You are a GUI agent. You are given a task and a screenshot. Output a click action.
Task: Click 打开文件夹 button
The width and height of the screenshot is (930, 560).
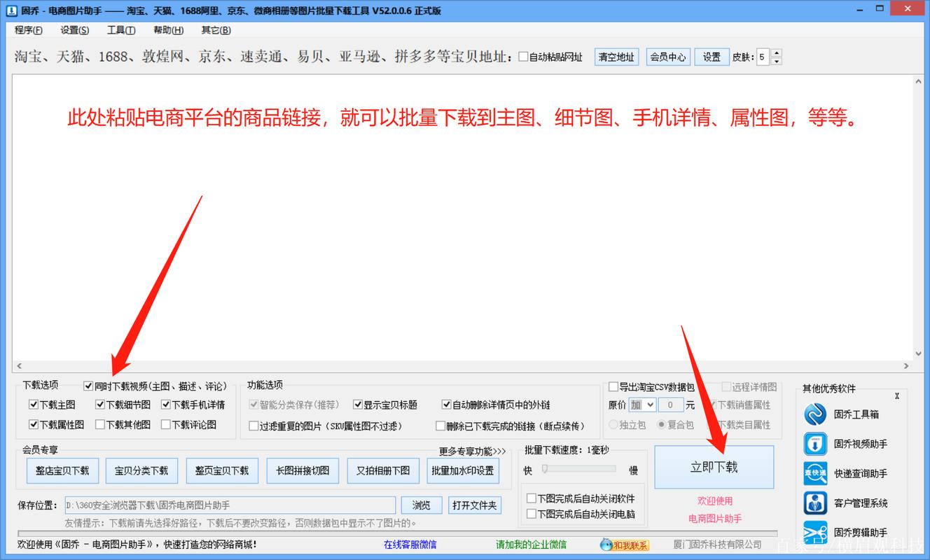pyautogui.click(x=474, y=505)
